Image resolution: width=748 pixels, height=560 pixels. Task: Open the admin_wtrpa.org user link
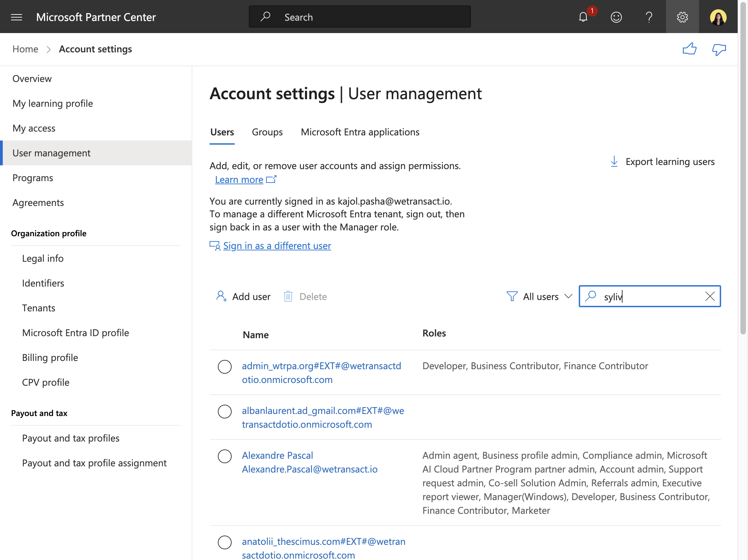pyautogui.click(x=321, y=373)
